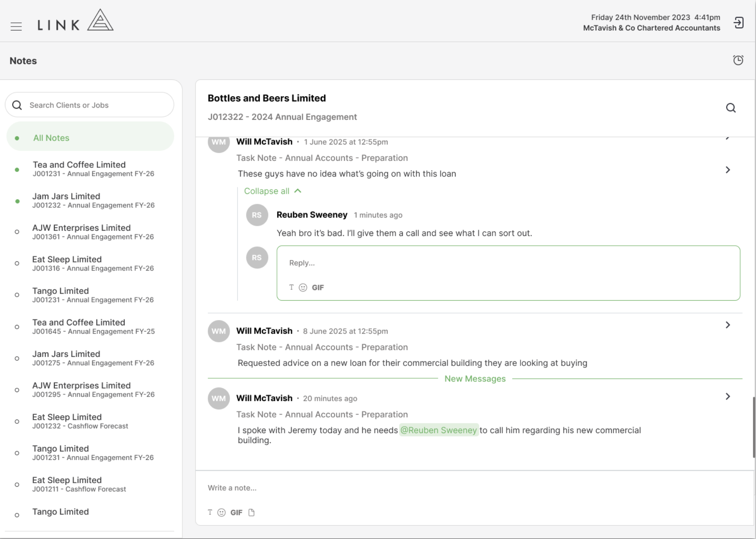Click 'Yeah bro it's bad' reply text

tap(404, 233)
